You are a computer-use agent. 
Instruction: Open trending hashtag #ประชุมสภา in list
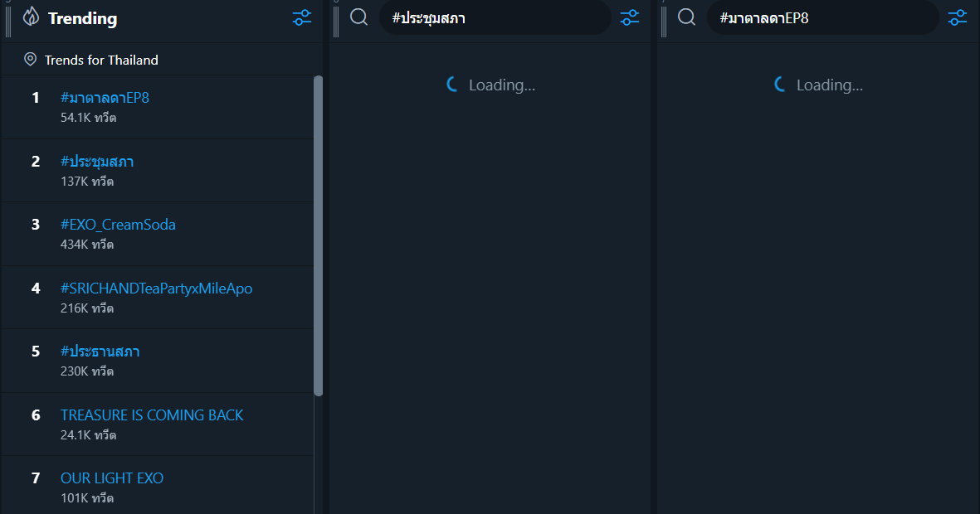point(97,161)
